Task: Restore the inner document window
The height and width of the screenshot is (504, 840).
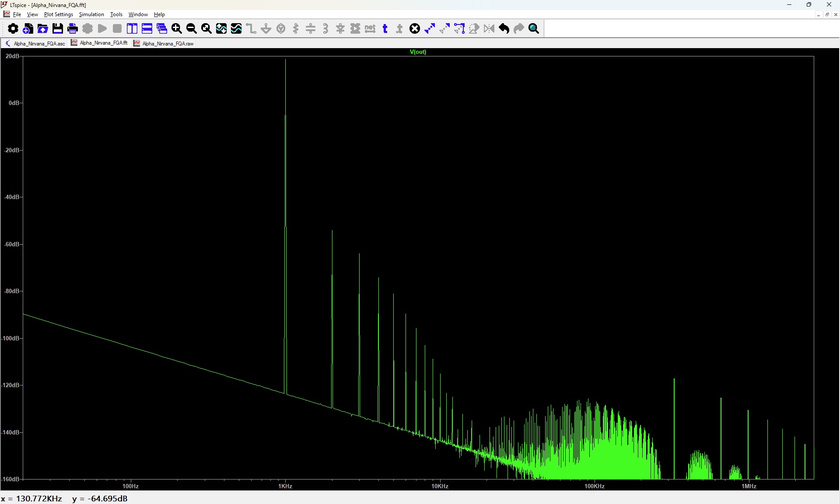Action: pos(827,14)
